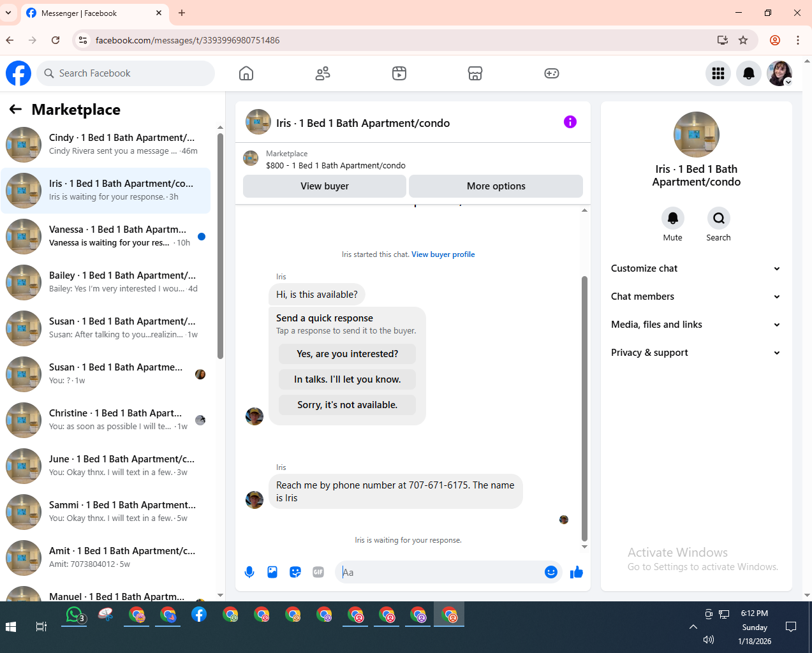Expand Media, files and links section
This screenshot has width=812, height=653.
pos(696,325)
